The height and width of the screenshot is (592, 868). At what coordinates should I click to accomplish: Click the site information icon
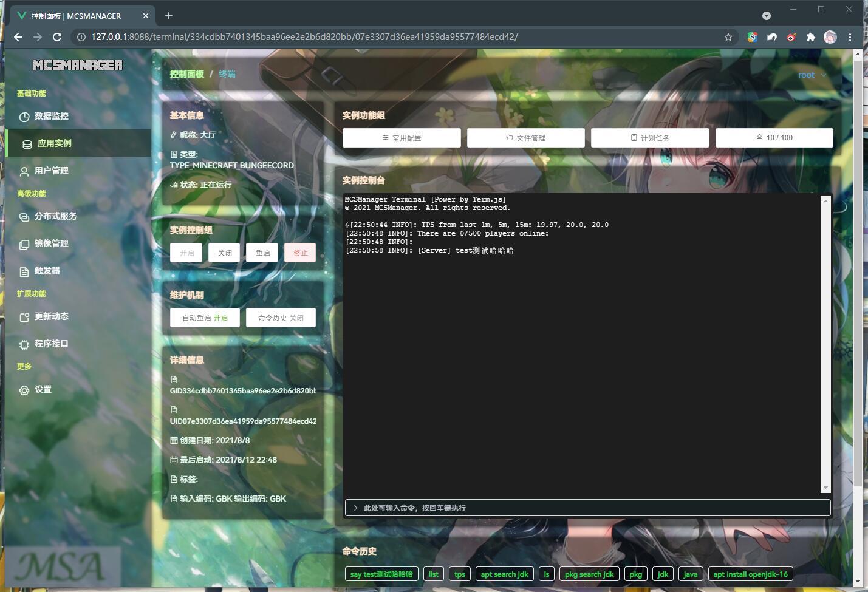pos(81,37)
